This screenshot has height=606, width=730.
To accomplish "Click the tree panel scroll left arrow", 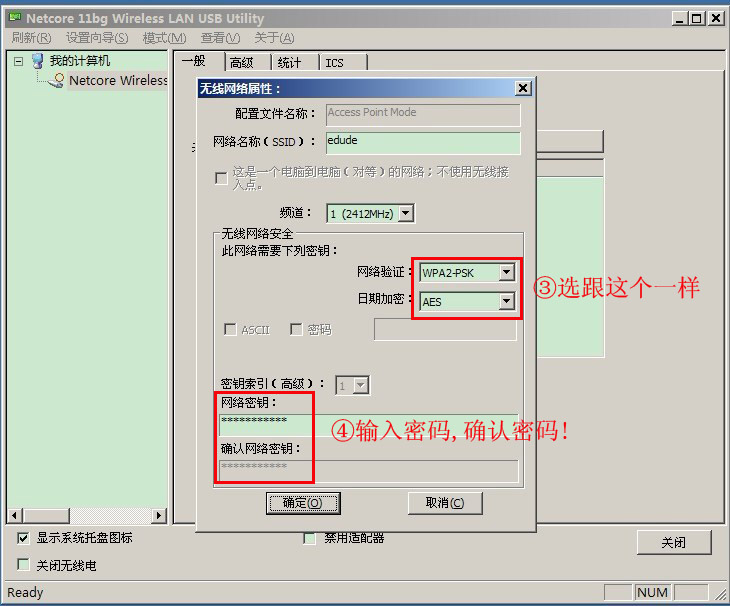I will (15, 515).
